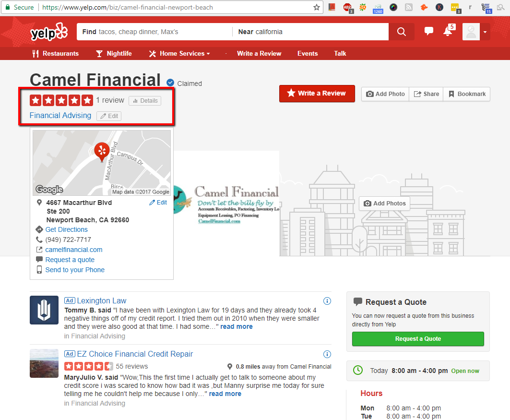
Task: Click the Google map thumbnail
Action: pos(102,163)
